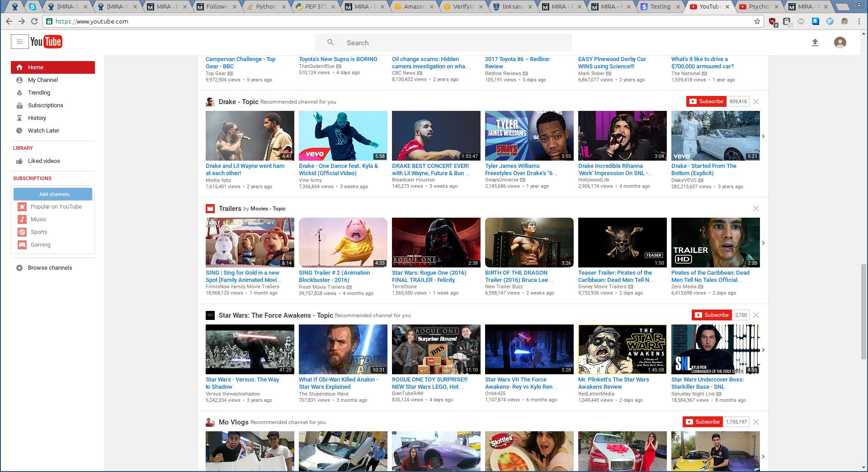
Task: Open Popular on YouTube channel icon
Action: (x=22, y=207)
